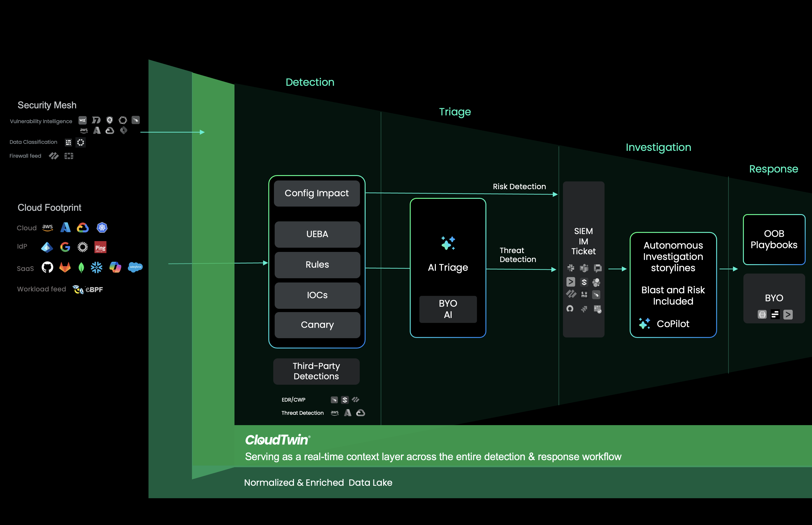Click the Salesforce cloud logo
The width and height of the screenshot is (812, 525).
[x=135, y=267]
